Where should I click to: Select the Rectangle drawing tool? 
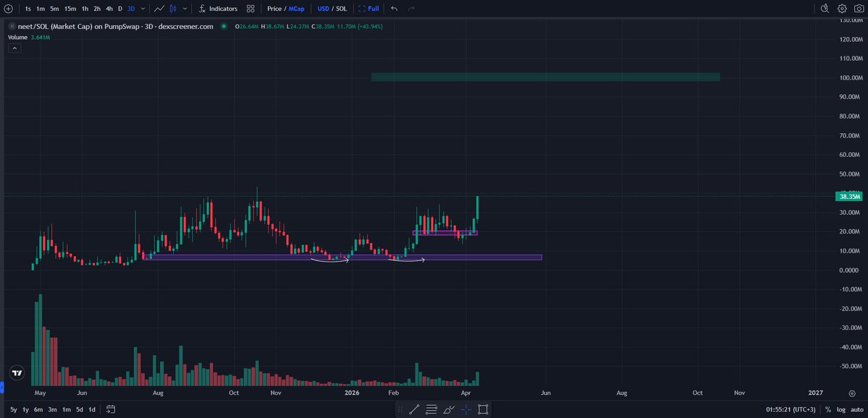[483, 409]
